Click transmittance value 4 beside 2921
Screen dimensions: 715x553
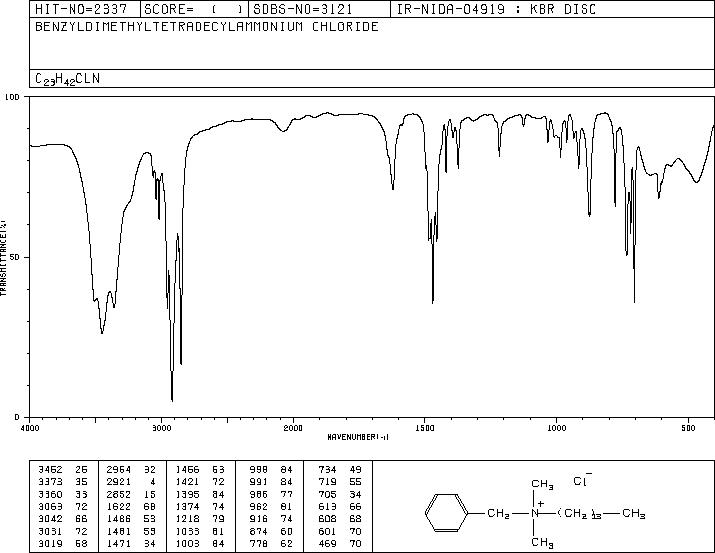point(153,482)
